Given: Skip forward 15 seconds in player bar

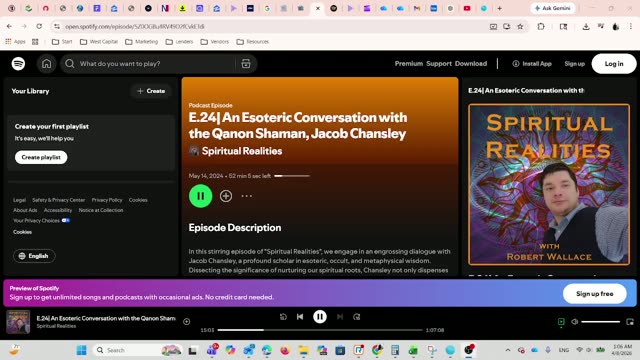Looking at the screenshot, I should 357,317.
